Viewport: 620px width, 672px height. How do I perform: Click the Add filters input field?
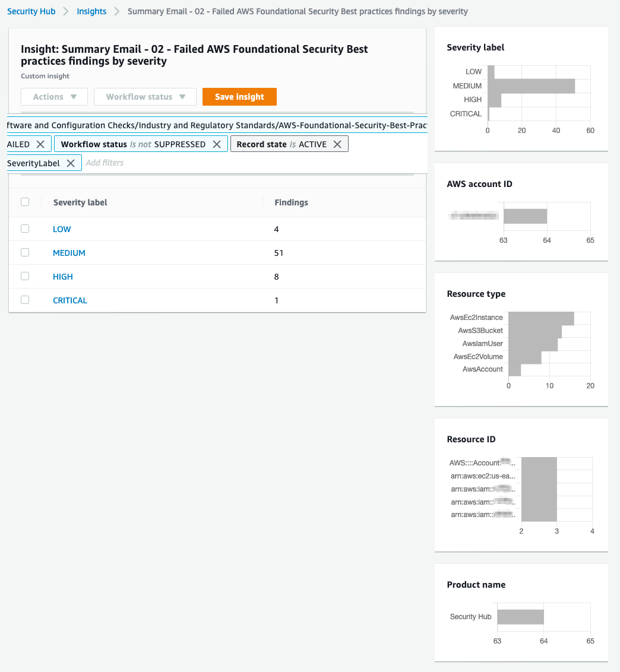tap(105, 162)
